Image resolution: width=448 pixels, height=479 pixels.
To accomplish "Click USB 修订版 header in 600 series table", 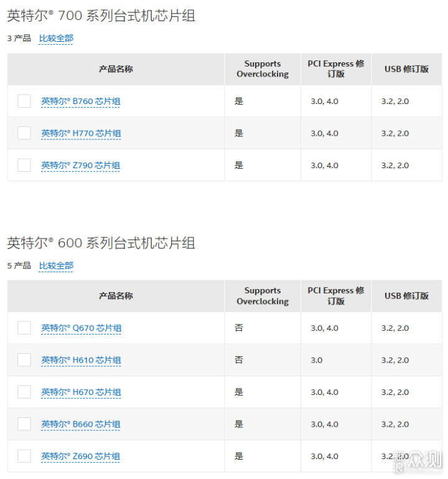I will [406, 296].
